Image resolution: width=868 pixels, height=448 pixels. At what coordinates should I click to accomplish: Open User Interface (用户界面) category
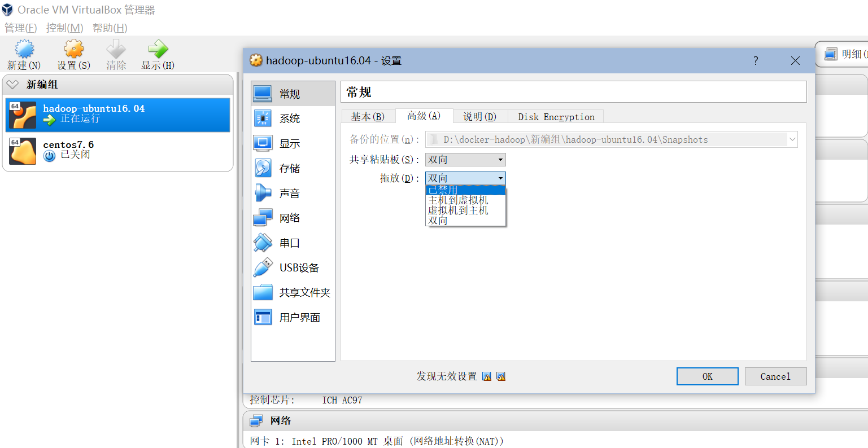293,317
